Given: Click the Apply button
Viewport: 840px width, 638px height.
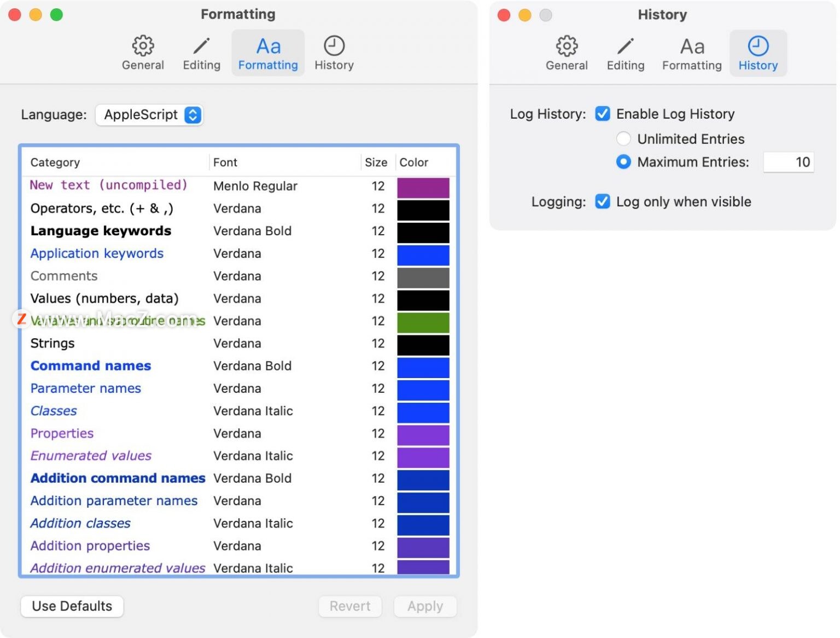Looking at the screenshot, I should pyautogui.click(x=425, y=606).
